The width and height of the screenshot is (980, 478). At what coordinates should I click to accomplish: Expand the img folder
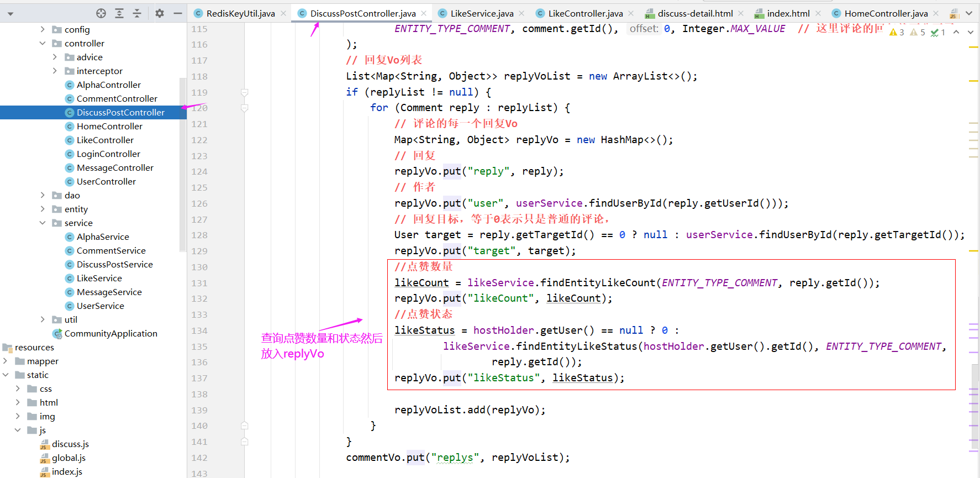tap(18, 416)
